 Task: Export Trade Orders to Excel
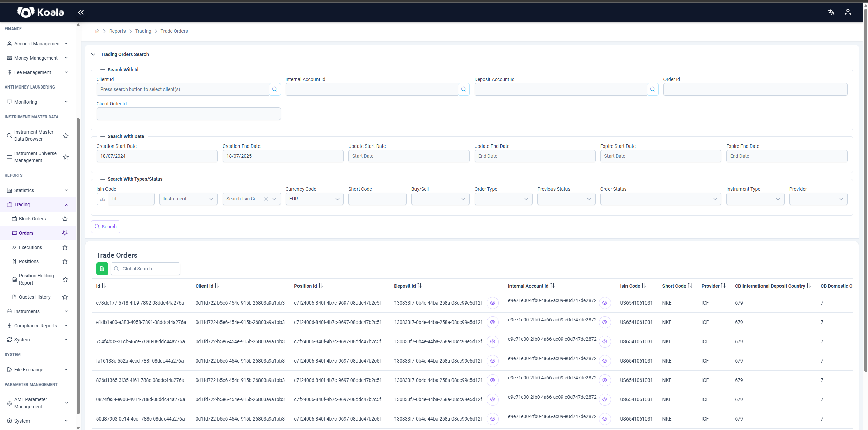tap(102, 269)
